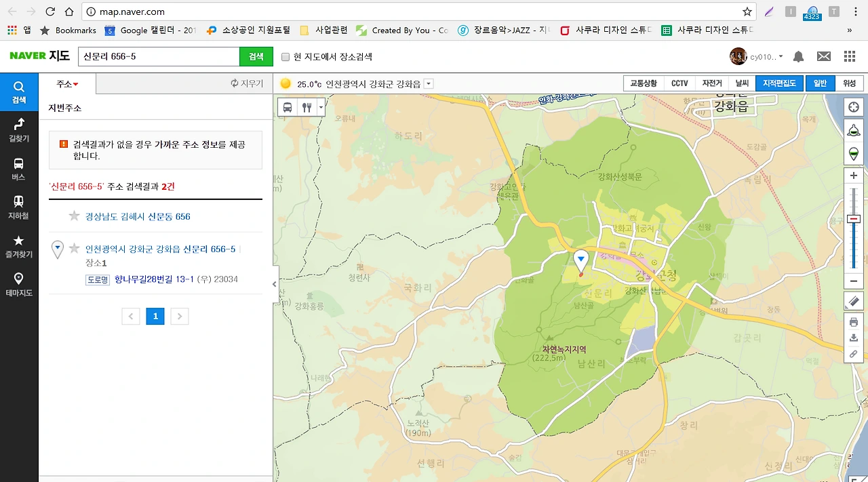Open the 버스 panel in the sidebar
Image resolution: width=868 pixels, height=482 pixels.
[x=19, y=168]
